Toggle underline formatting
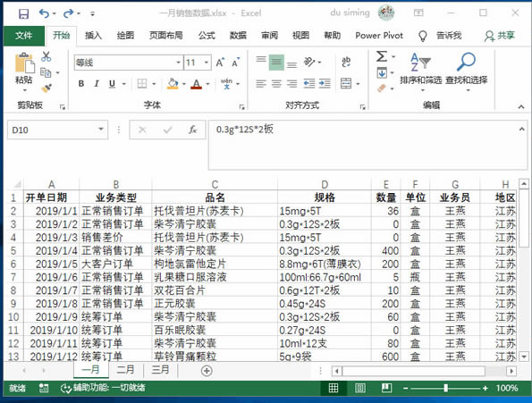This screenshot has width=532, height=403. coord(112,83)
